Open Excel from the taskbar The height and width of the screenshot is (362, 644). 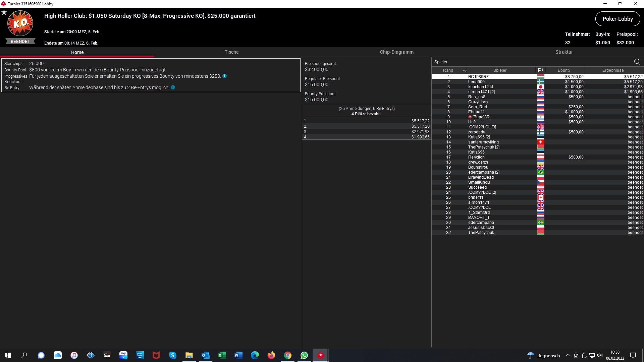(x=222, y=355)
